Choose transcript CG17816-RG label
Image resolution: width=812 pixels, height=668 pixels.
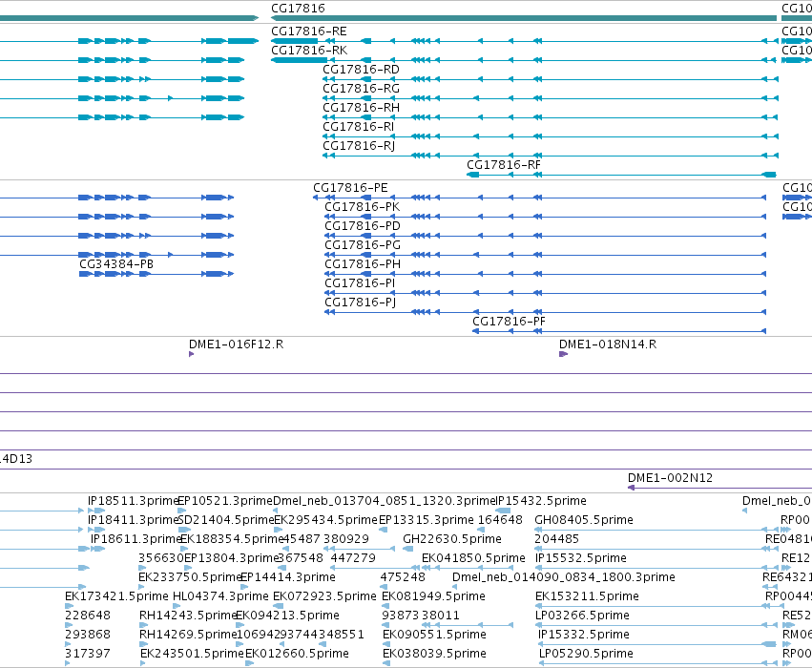click(x=361, y=89)
